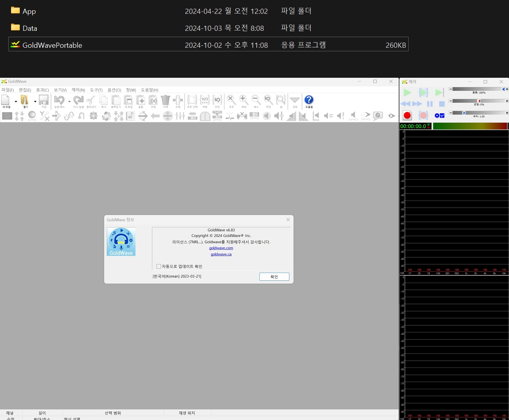Enable the 자동으로 업데이트 확인 checkbox
Image resolution: width=509 pixels, height=420 pixels.
pyautogui.click(x=159, y=266)
